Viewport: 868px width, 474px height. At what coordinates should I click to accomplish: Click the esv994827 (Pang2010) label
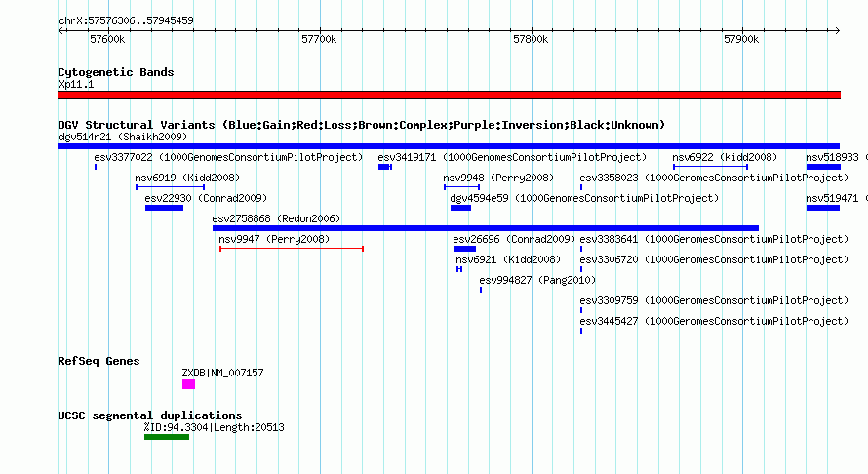pos(537,280)
